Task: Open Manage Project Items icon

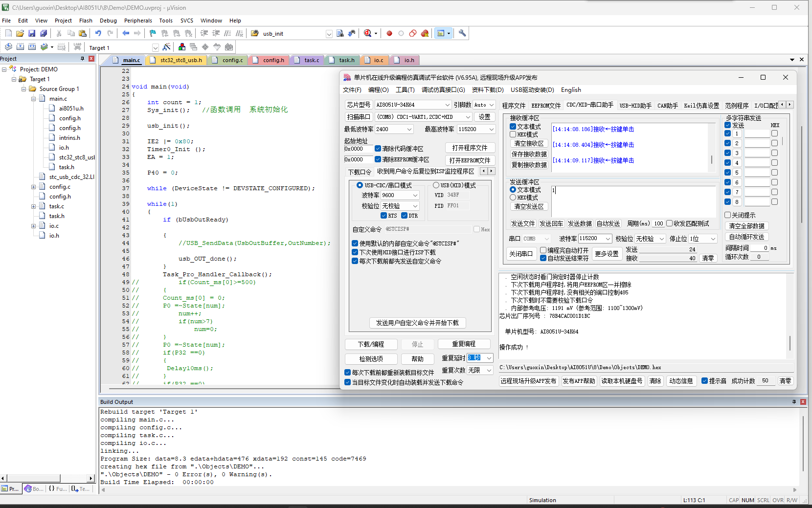Action: [182, 47]
